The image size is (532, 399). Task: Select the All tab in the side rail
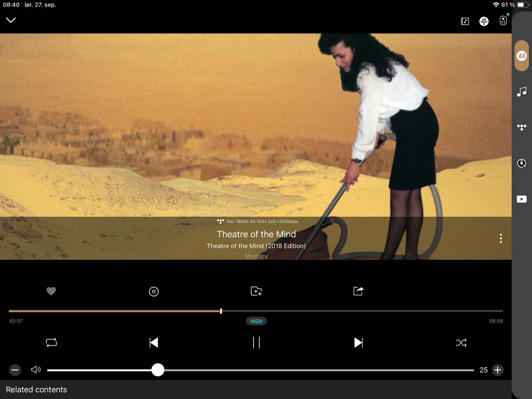(x=522, y=56)
